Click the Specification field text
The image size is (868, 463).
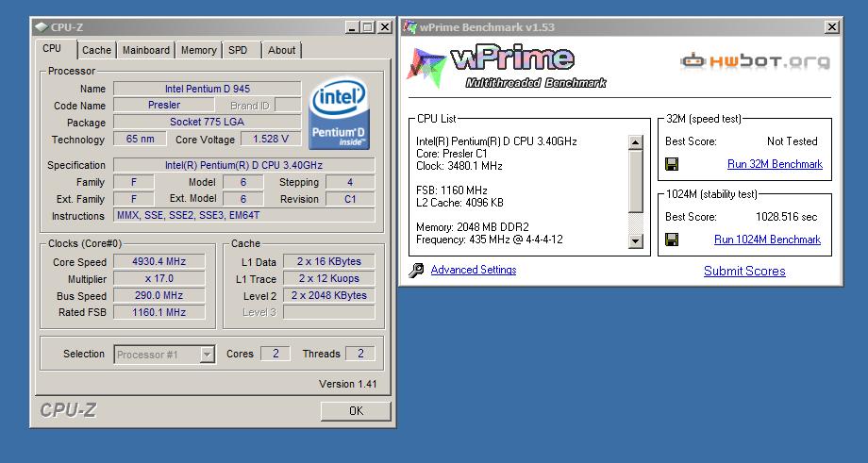244,165
